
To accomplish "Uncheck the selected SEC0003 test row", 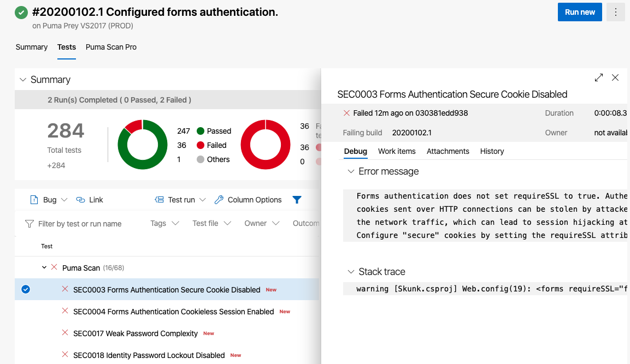I will [25, 289].
